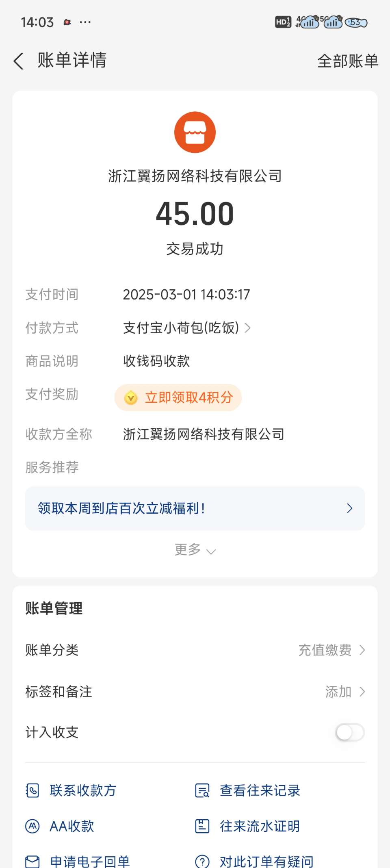Tap the gold coin reward icon
This screenshot has width=390, height=868.
131,397
